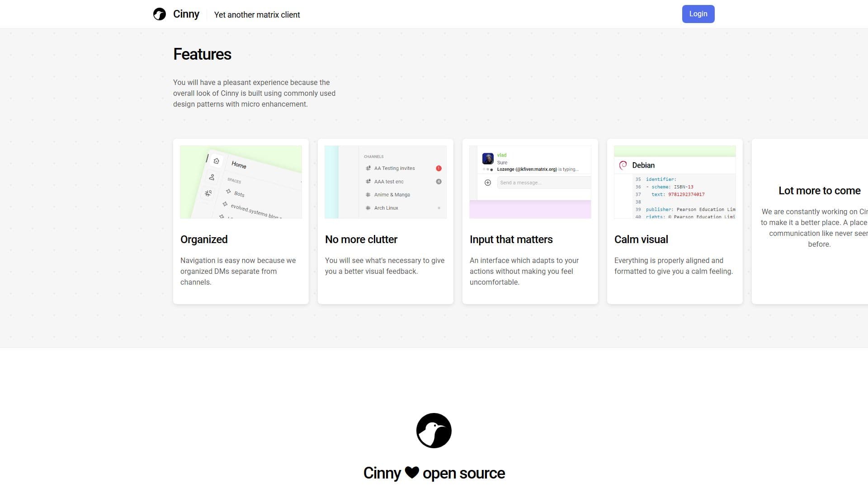
Task: Open the Organized feature screenshot thumbnail
Action: tap(241, 182)
